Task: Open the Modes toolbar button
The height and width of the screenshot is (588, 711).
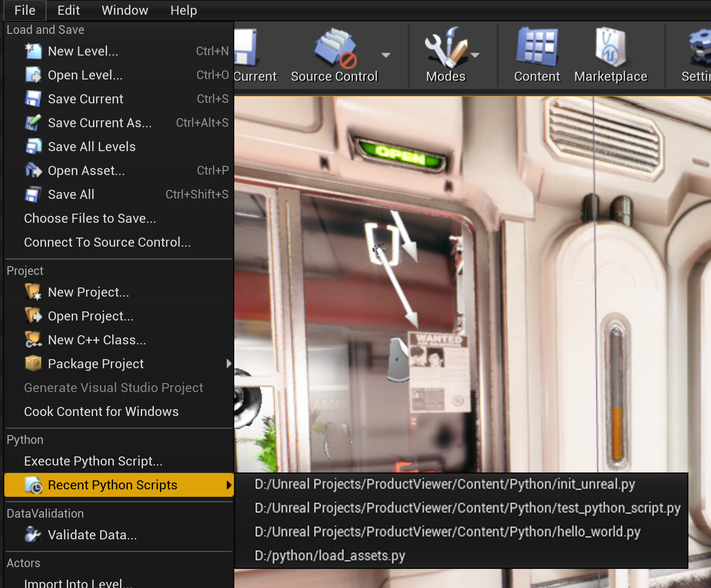Action: coord(445,56)
